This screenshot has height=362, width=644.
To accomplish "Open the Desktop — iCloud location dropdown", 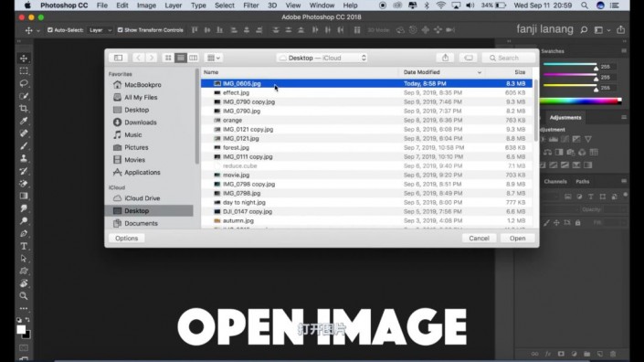I will pyautogui.click(x=322, y=58).
